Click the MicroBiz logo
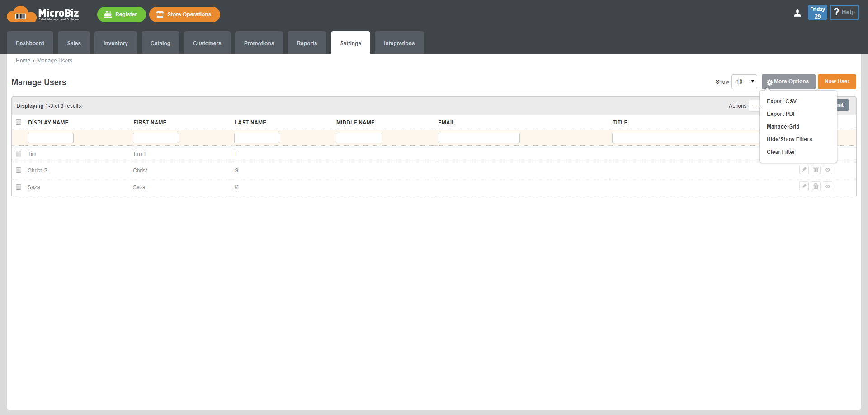868x415 pixels. point(43,14)
